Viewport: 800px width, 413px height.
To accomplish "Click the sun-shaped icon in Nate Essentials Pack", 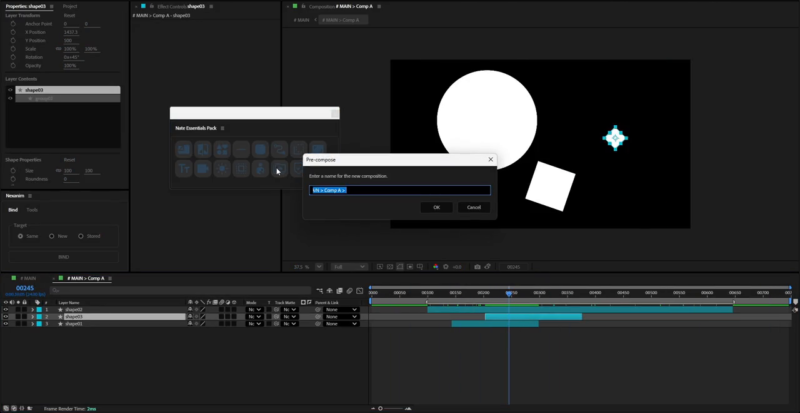I will 222,168.
